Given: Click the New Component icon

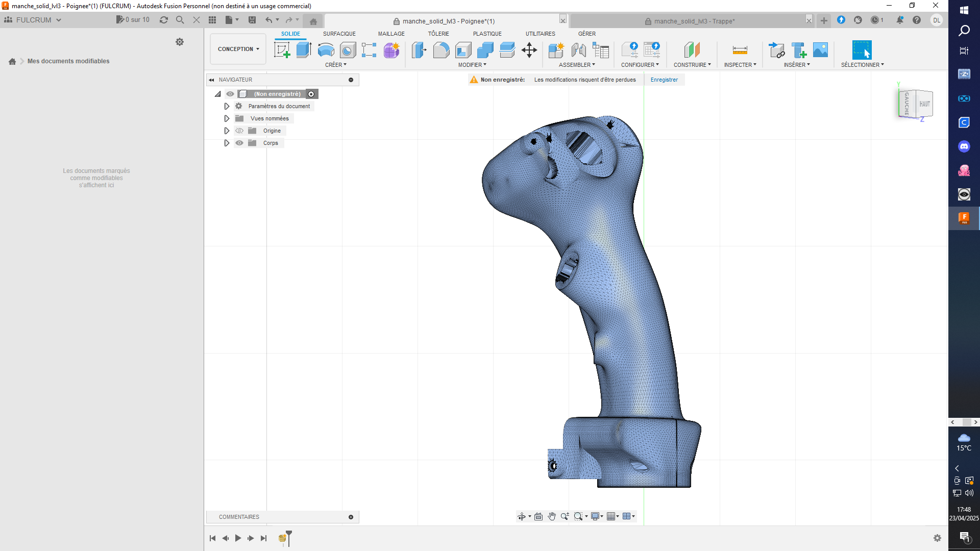Looking at the screenshot, I should (x=556, y=50).
